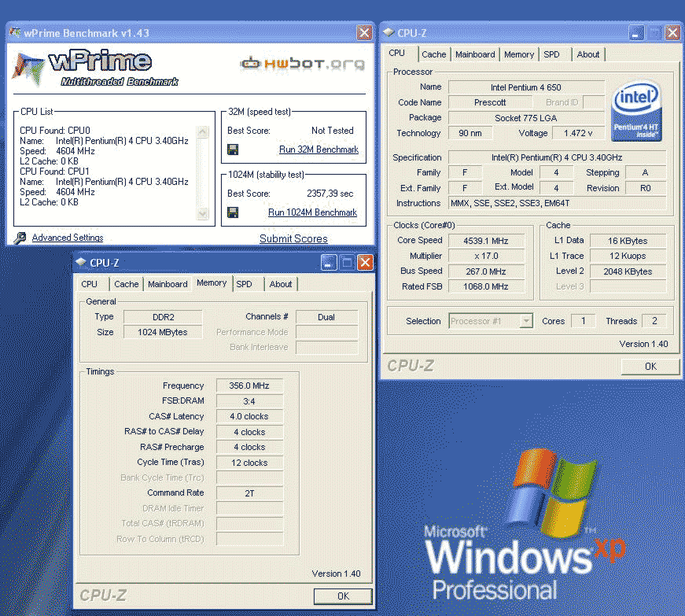685x616 pixels.
Task: Click the Command Rate value 2T
Action: point(249,493)
